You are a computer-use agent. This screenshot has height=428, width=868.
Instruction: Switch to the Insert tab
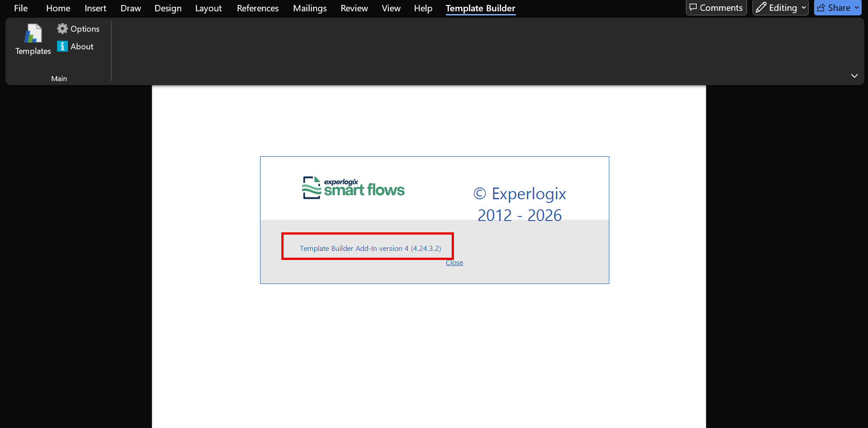click(95, 8)
